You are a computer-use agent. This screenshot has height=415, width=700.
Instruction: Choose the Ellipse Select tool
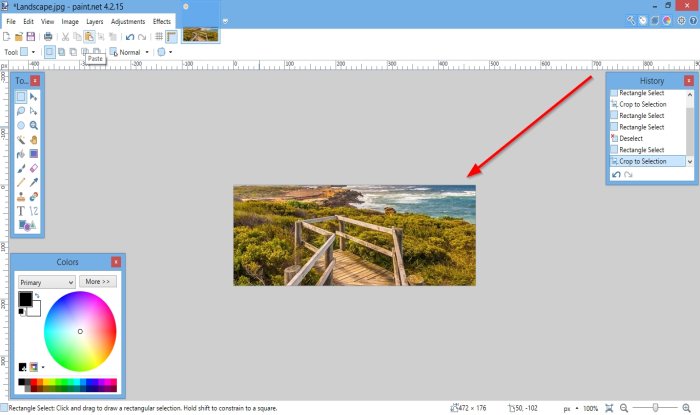tap(21, 125)
